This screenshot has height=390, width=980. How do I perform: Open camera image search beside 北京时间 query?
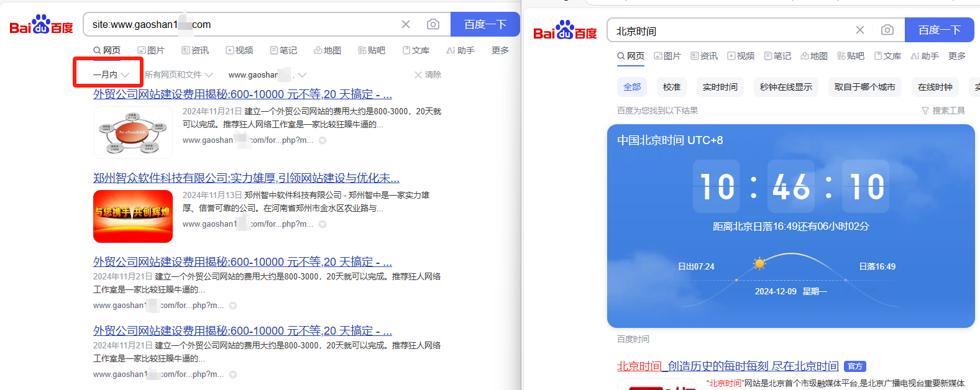point(887,30)
